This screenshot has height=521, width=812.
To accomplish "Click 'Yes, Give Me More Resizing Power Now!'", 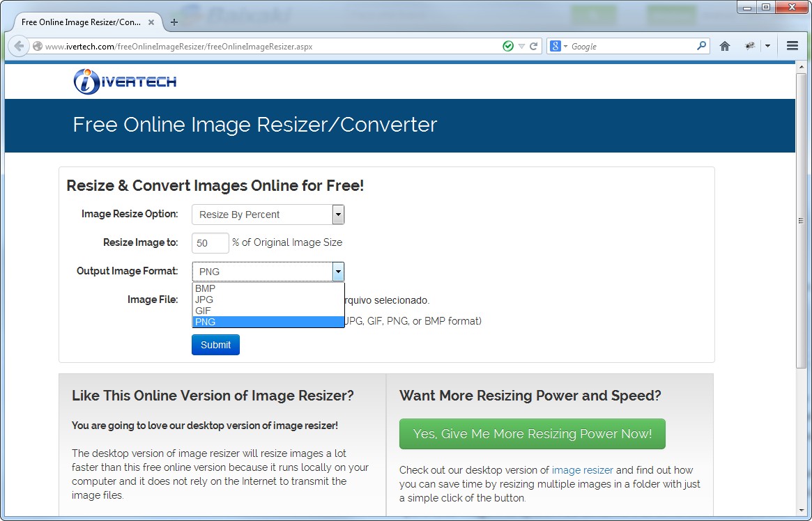I will [x=533, y=433].
